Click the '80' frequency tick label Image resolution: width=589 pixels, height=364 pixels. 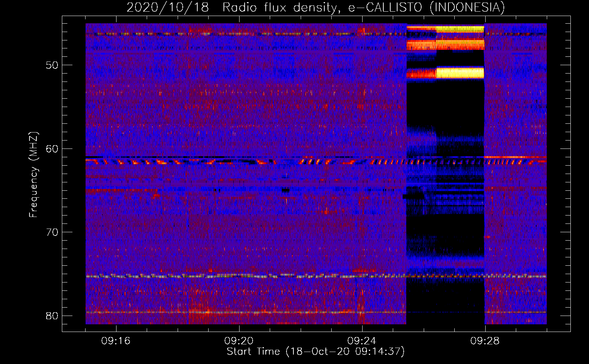[52, 316]
